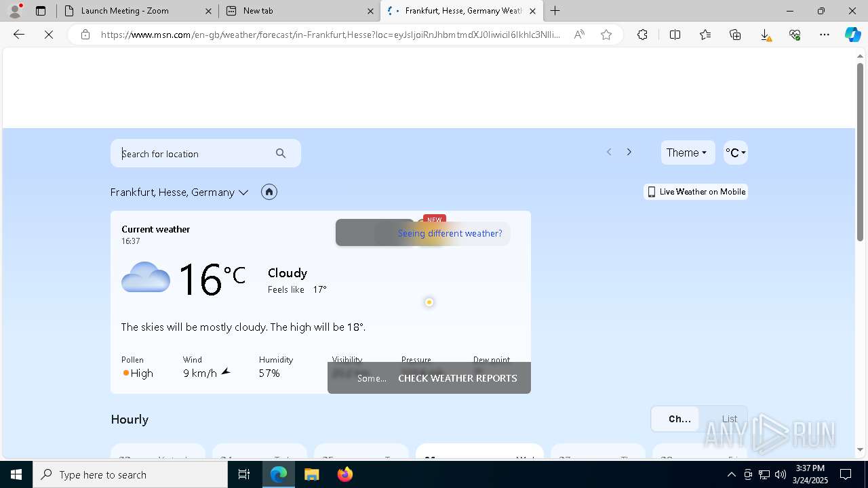Screen dimensions: 868x488
Task: Open Windows Start menu
Action: [16, 474]
